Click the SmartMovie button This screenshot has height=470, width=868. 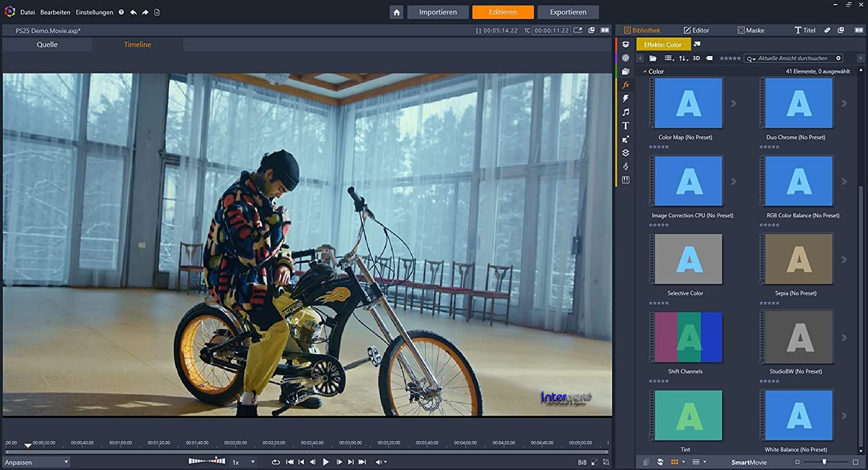coord(749,462)
